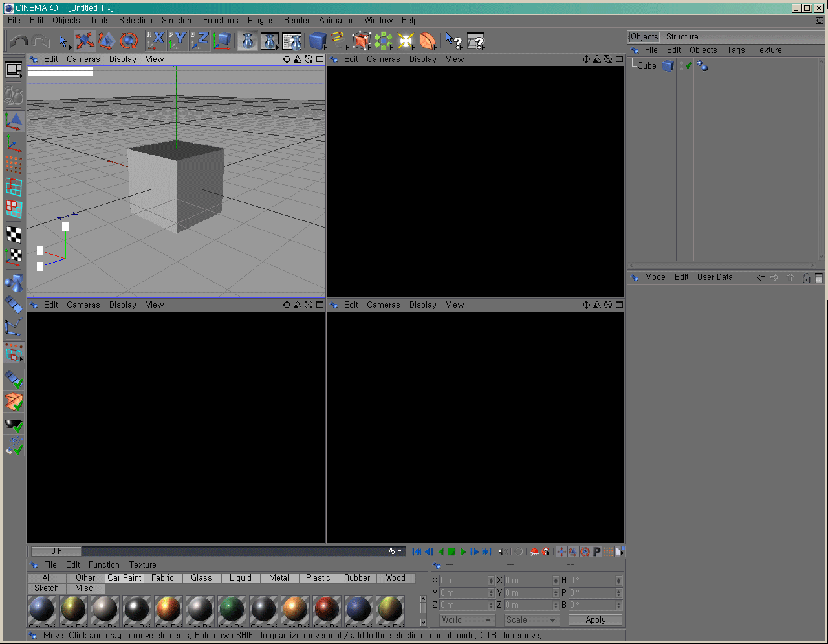Screen dimensions: 828x644
Task: Play animation forward green arrow
Action: point(463,552)
